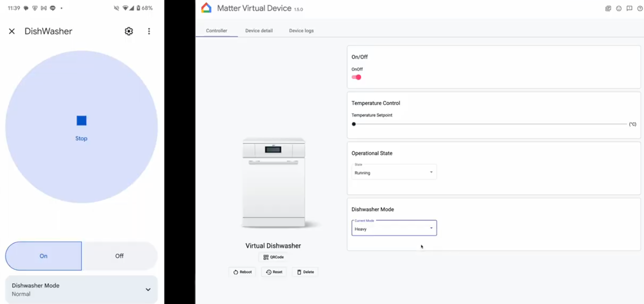Open the report issue speech bubble icon
This screenshot has width=644, height=304.
[x=629, y=8]
